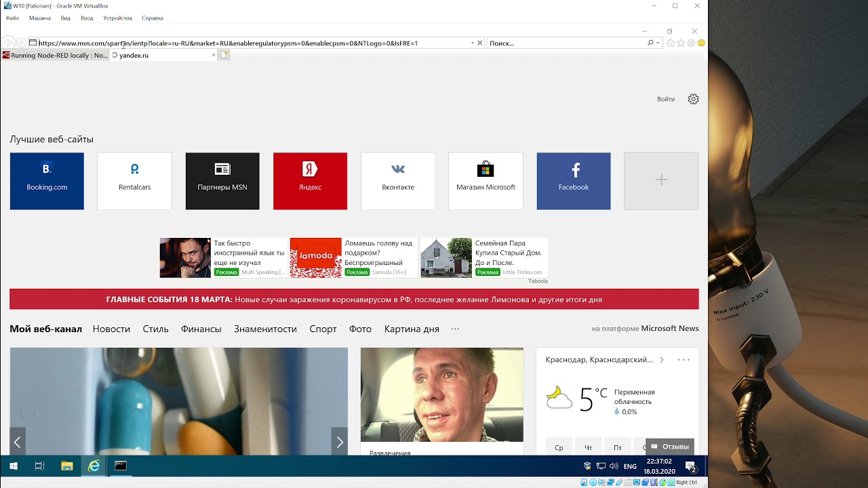Open the Семейная Пара Купила Старый Дом ad
This screenshot has height=488, width=868.
click(x=484, y=258)
